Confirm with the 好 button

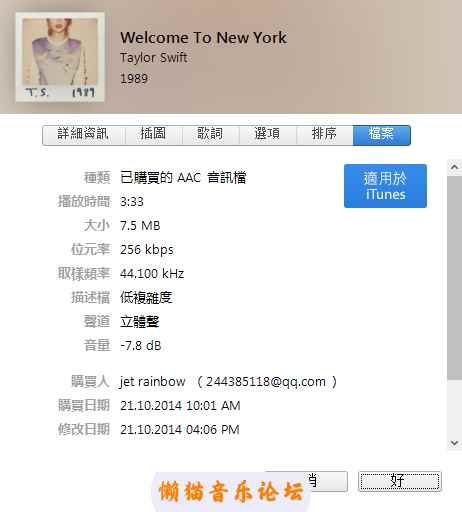[x=400, y=481]
